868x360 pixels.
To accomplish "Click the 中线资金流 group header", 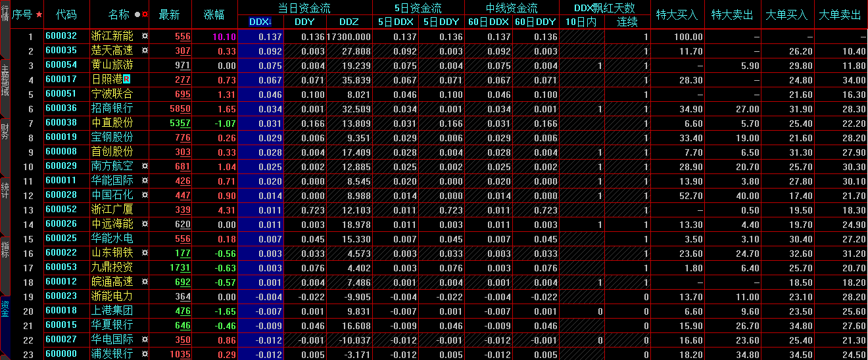I will point(512,8).
